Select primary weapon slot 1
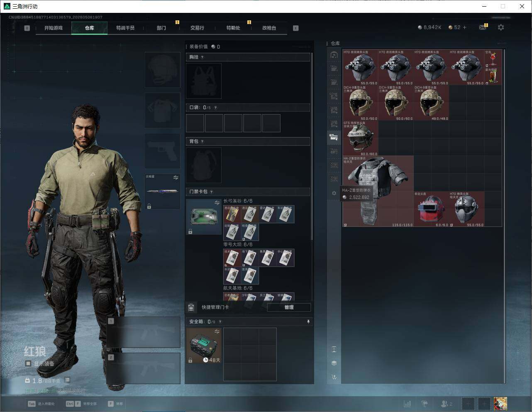 coord(144,332)
